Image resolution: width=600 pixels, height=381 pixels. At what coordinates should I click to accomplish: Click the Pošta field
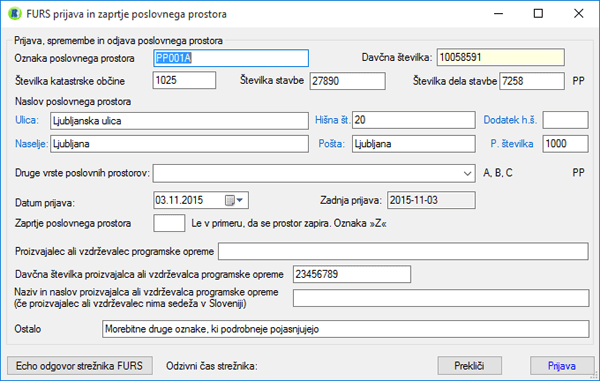tap(414, 144)
